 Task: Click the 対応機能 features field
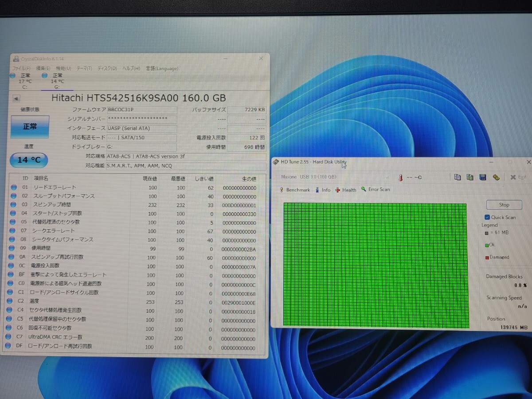pos(186,166)
